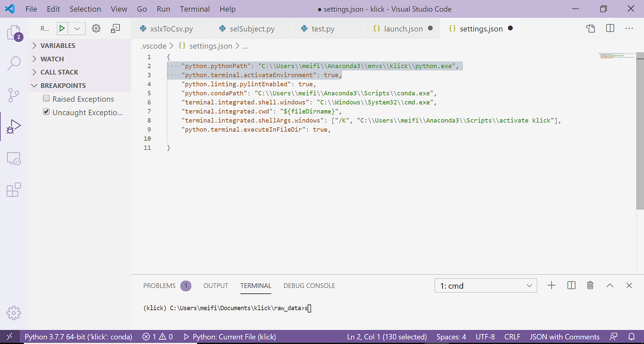Open the terminal selector showing 1: cmd
This screenshot has width=644, height=344.
click(485, 285)
